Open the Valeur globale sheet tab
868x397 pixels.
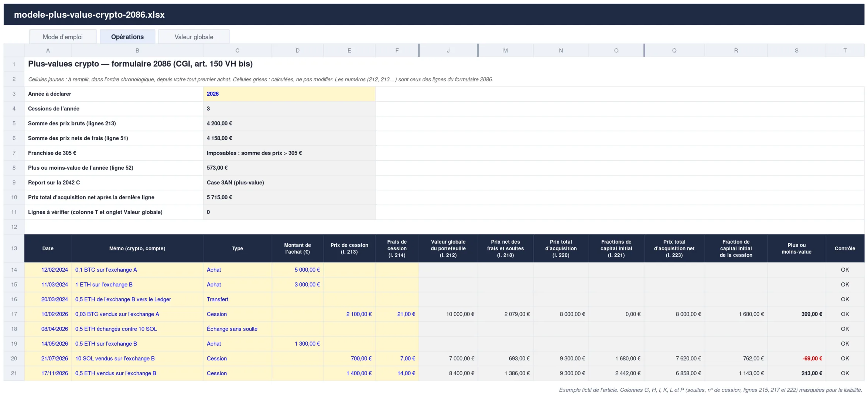[194, 37]
